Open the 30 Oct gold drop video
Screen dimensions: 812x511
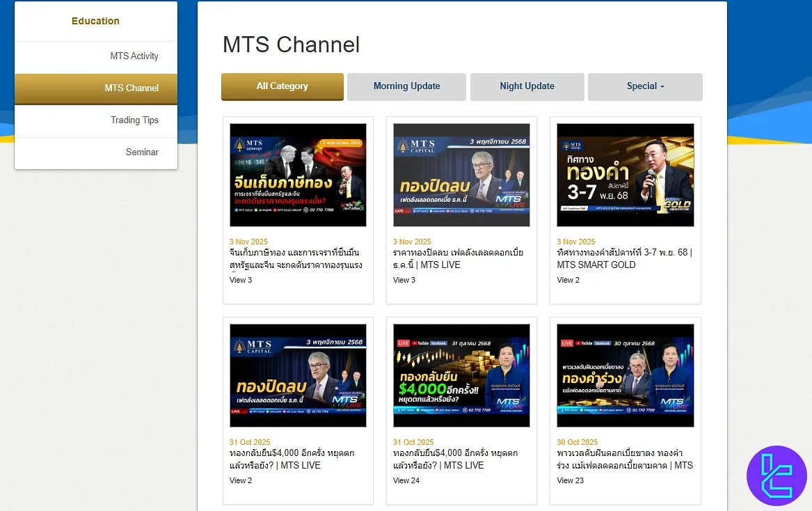pos(625,375)
